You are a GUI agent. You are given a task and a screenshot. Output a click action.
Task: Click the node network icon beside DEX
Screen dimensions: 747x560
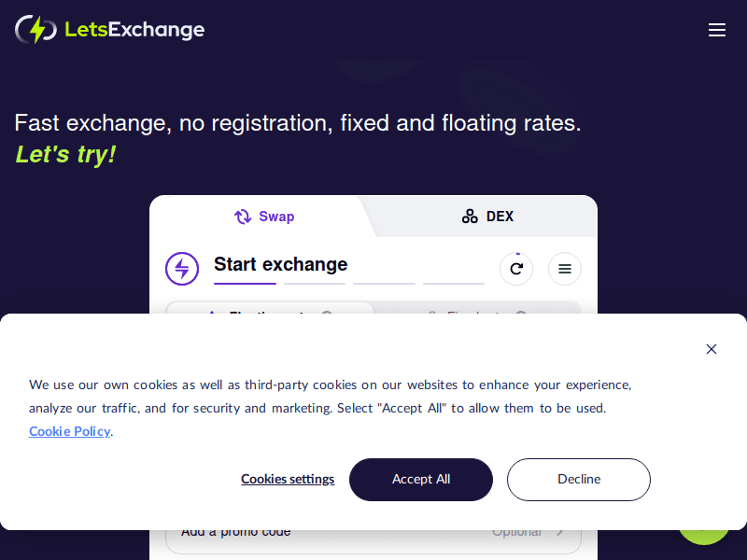(469, 216)
